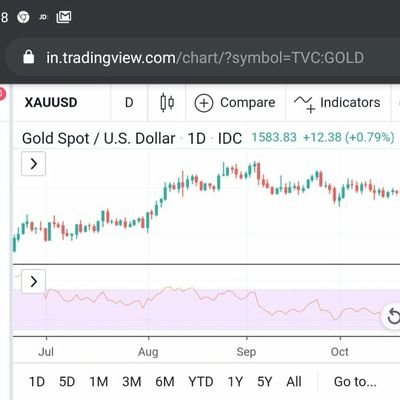Click the Compare plus-circle icon

pyautogui.click(x=204, y=103)
